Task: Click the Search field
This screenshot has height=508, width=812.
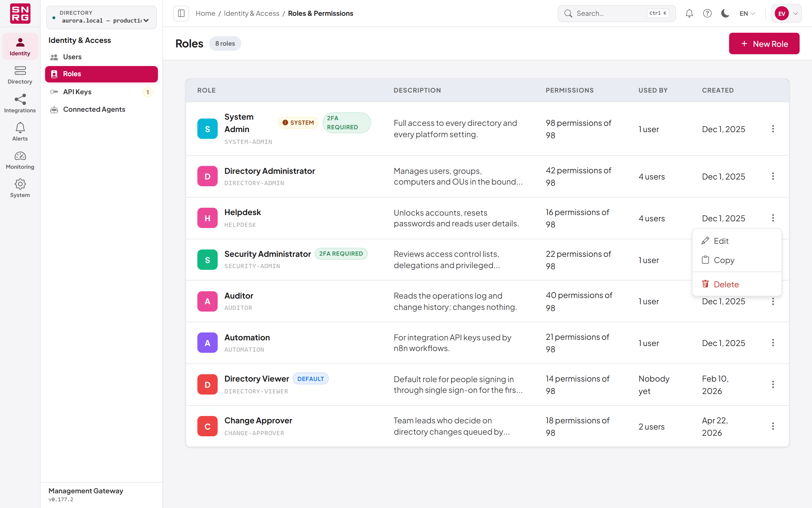Action: point(616,14)
